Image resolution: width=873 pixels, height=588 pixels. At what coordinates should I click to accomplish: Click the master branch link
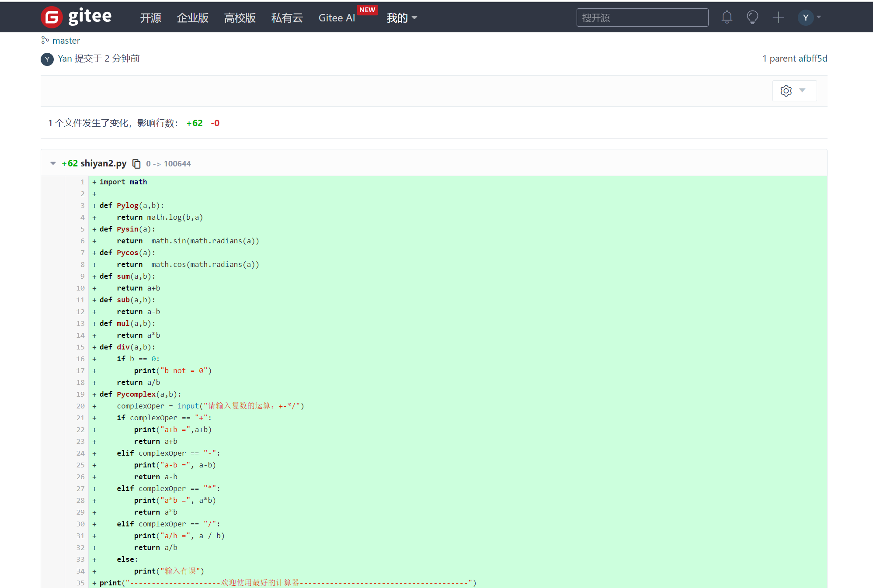click(66, 41)
